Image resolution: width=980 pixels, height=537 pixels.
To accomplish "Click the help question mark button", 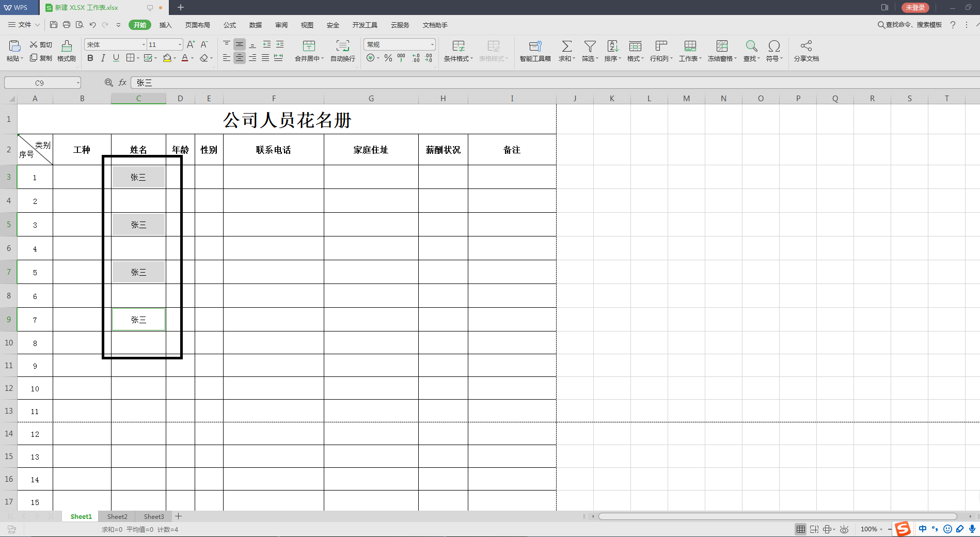I will (x=953, y=25).
